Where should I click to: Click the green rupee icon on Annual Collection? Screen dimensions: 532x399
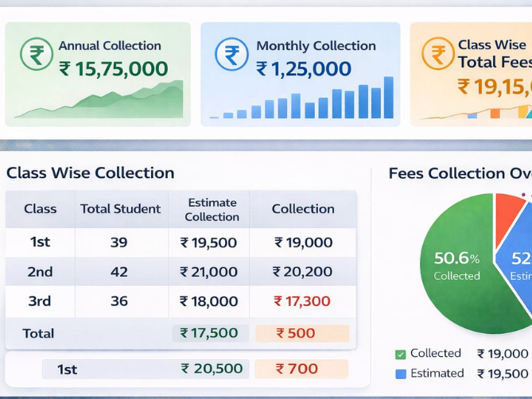pos(37,54)
